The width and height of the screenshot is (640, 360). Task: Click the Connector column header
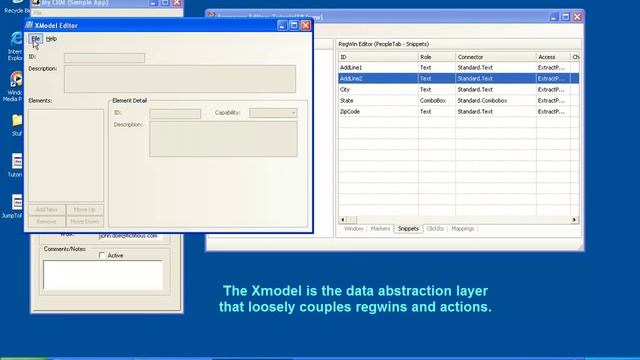point(496,57)
